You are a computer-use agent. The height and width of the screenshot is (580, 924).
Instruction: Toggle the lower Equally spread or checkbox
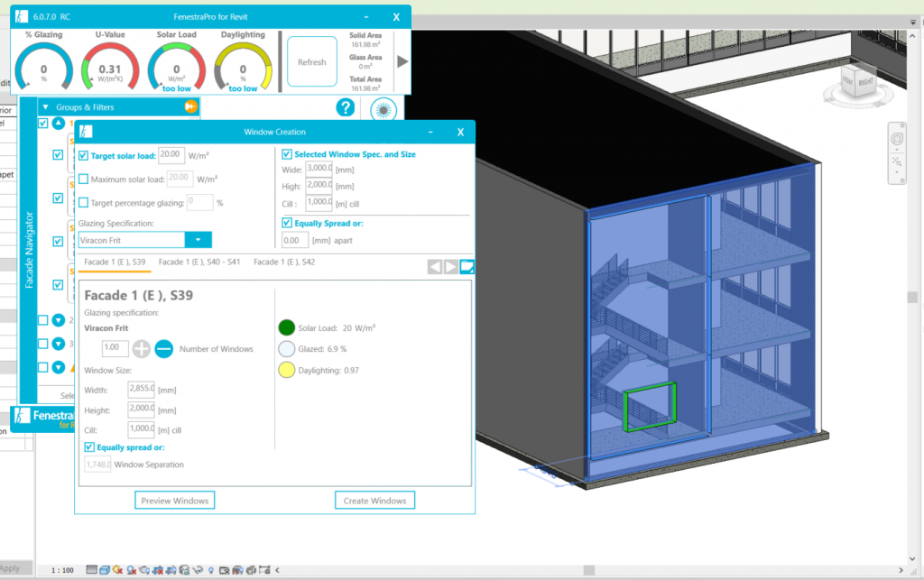coord(89,447)
